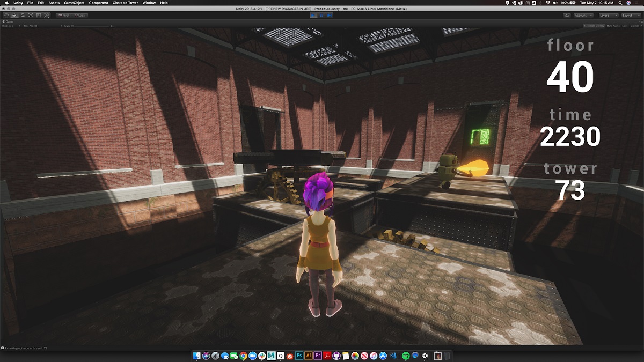
Task: Open Substance Painter from the dock
Action: pyautogui.click(x=290, y=356)
